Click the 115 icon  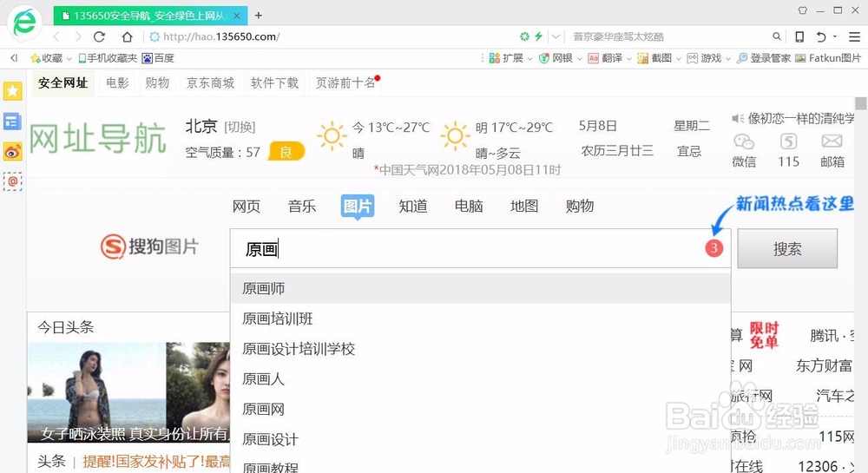[788, 141]
